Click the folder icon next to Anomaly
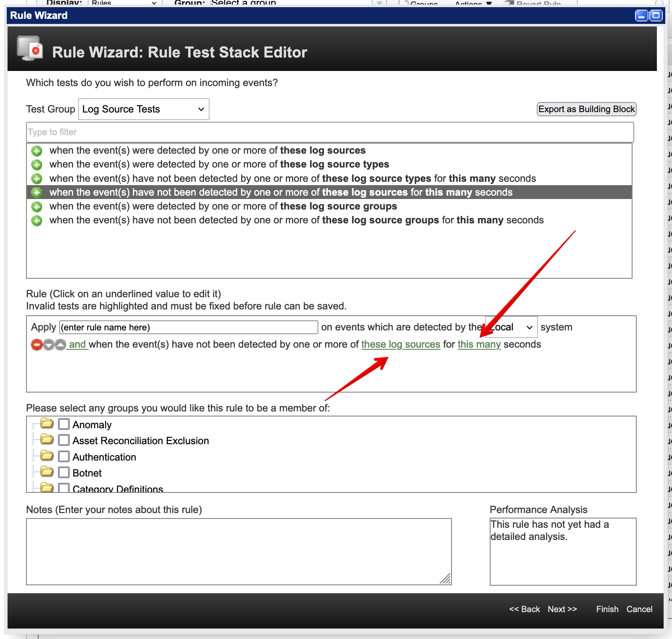 pos(47,423)
